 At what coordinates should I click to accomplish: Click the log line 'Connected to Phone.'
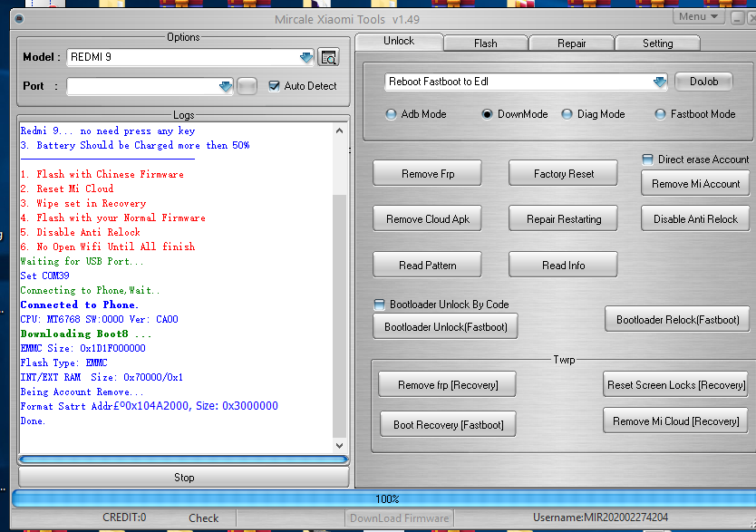79,305
